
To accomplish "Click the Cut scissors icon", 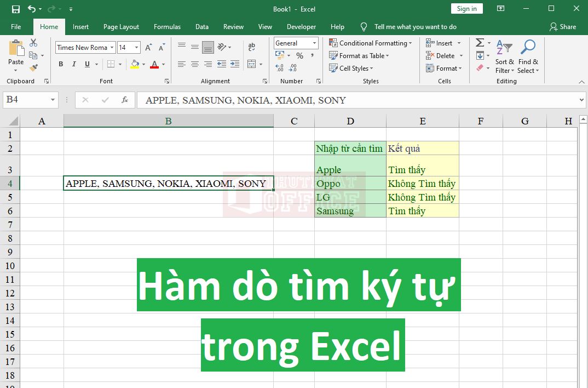I will tap(33, 43).
